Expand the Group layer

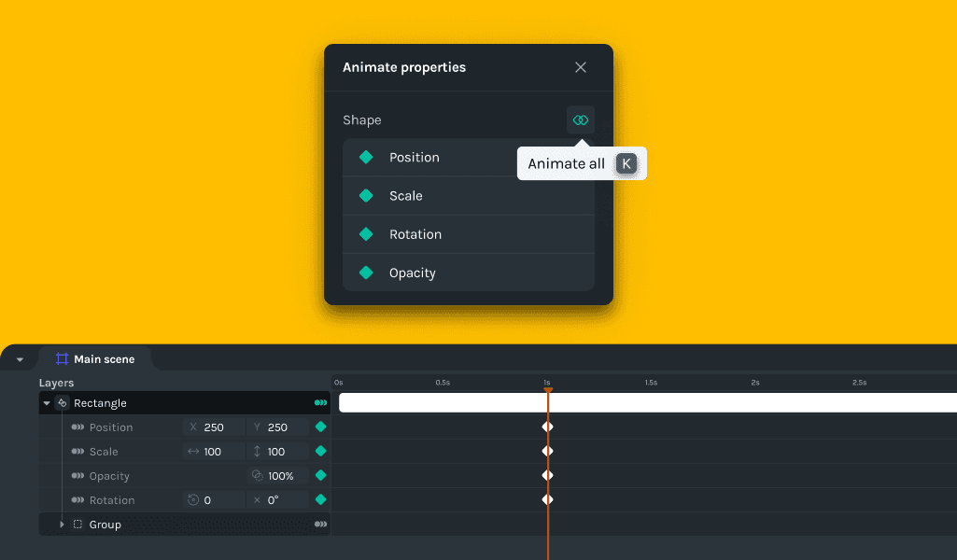tap(63, 525)
